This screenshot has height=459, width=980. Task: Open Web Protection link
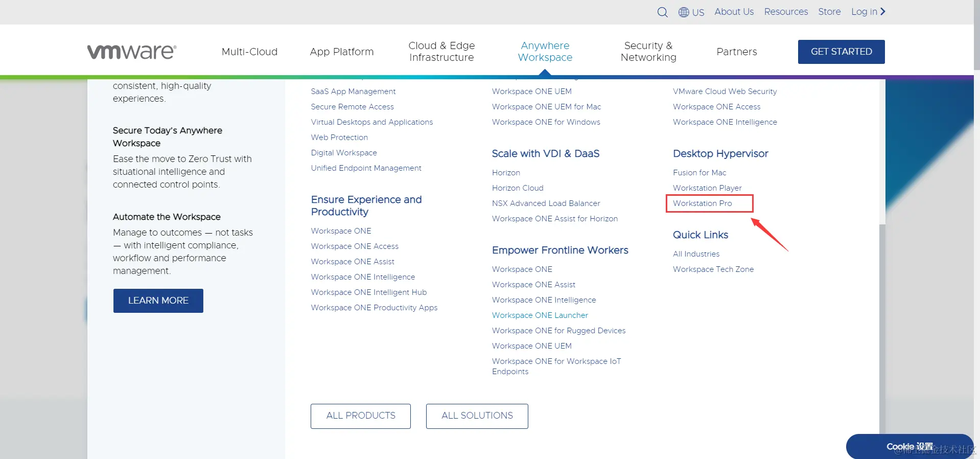click(339, 137)
